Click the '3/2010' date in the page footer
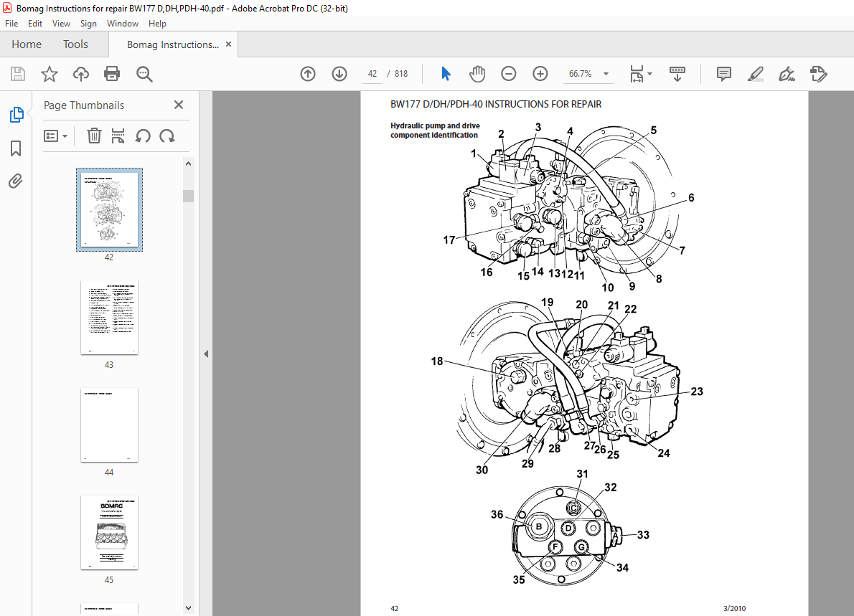Image resolution: width=854 pixels, height=616 pixels. (734, 608)
